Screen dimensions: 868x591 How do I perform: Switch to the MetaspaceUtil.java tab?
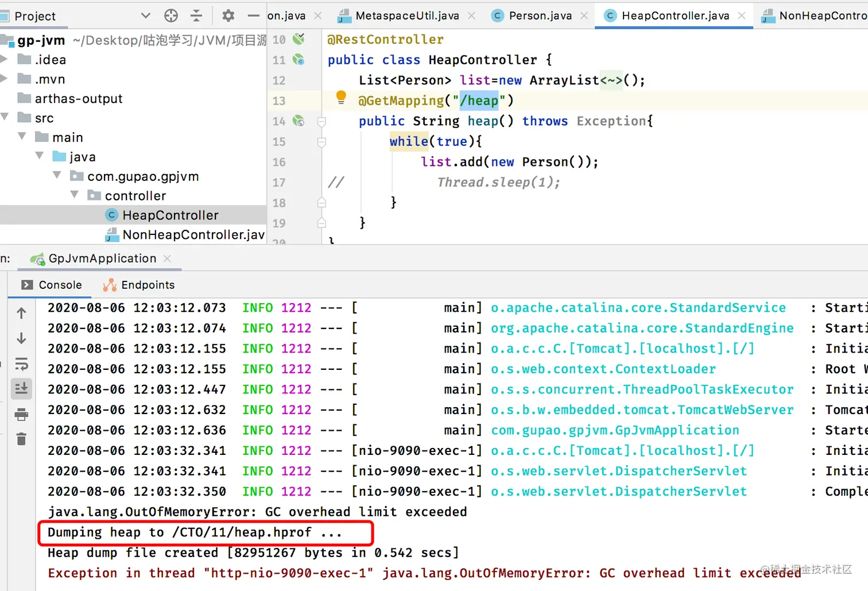(x=407, y=16)
